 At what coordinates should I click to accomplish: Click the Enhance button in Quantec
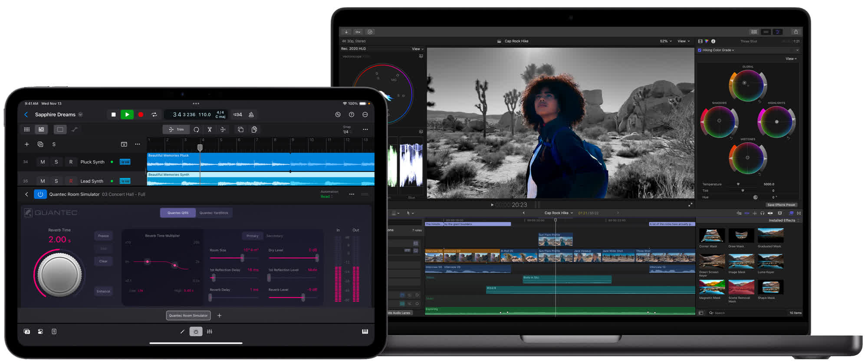tap(103, 291)
